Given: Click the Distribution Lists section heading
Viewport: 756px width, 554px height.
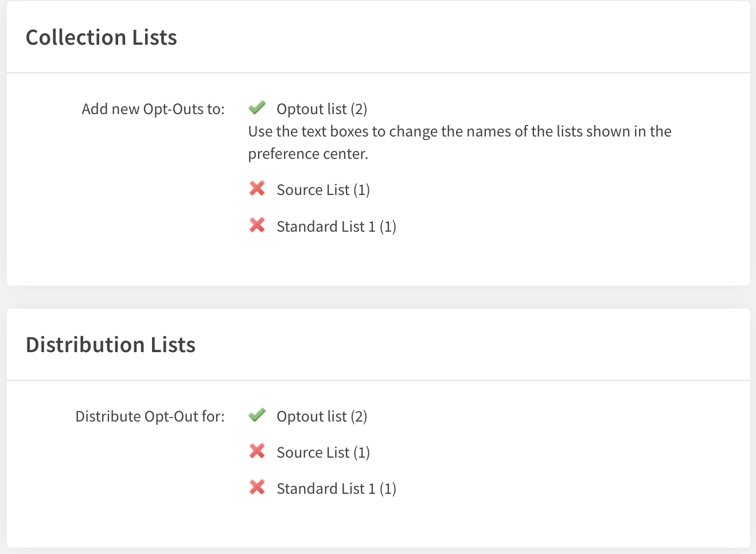Looking at the screenshot, I should tap(111, 345).
